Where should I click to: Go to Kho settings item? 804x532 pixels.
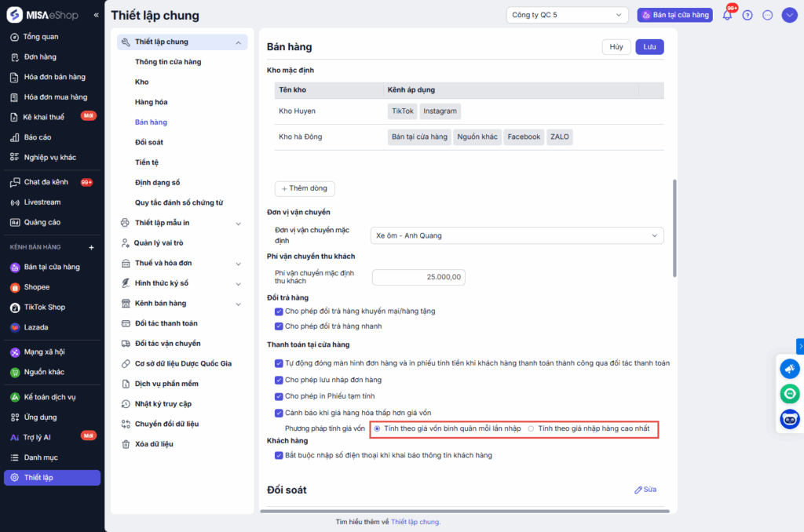pos(141,82)
